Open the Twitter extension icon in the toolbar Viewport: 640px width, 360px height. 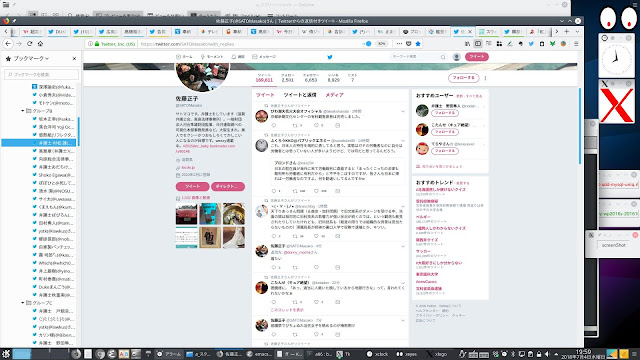(531, 44)
